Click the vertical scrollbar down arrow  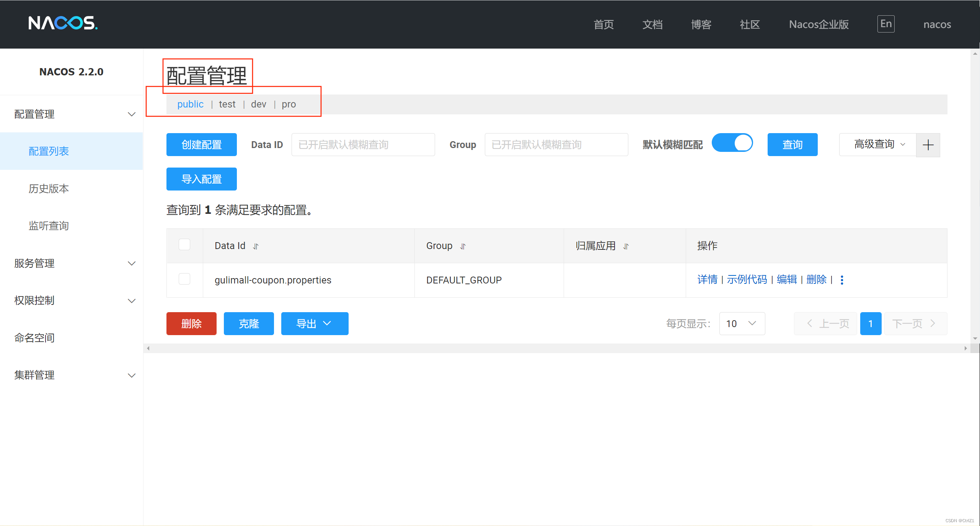975,339
